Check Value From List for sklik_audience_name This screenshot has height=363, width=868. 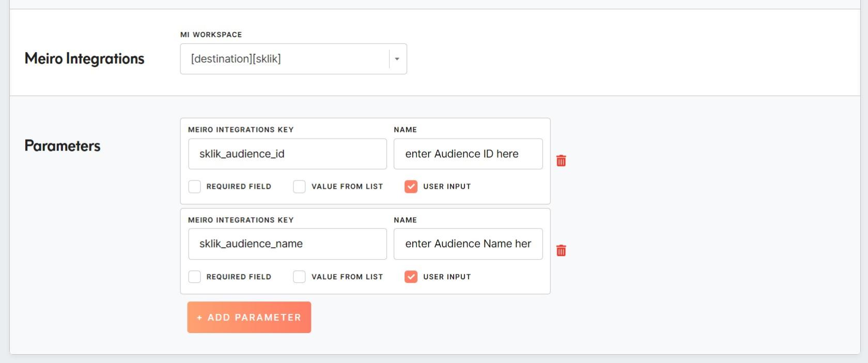click(299, 277)
